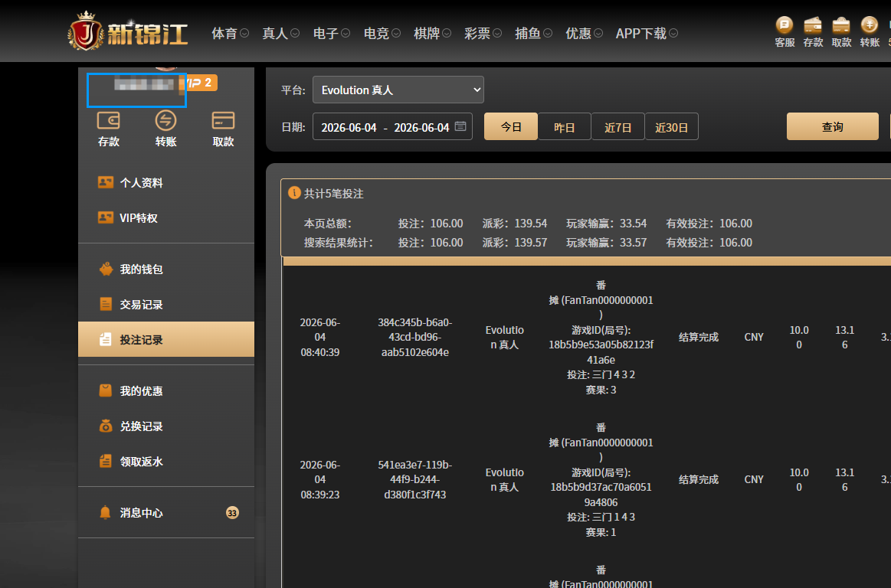Open 领取返水 in the sidebar menu
The width and height of the screenshot is (891, 588).
point(166,461)
